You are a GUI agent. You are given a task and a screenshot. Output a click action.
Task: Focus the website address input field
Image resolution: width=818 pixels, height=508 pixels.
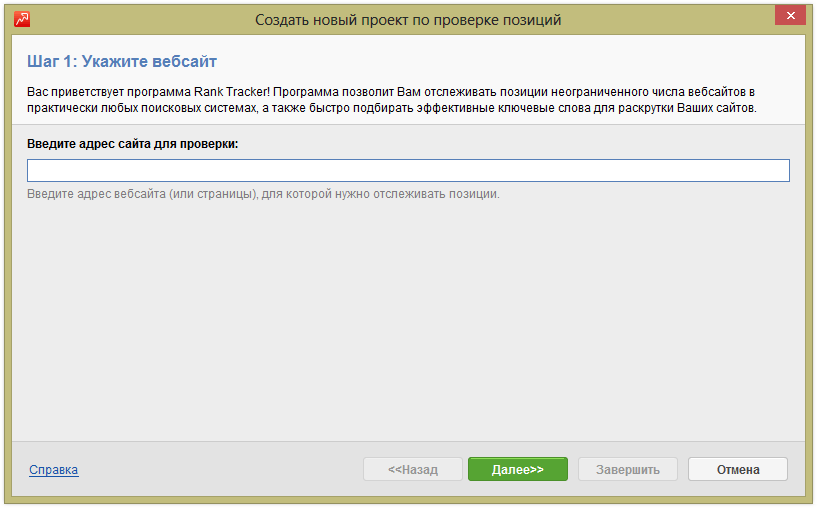[x=408, y=171]
